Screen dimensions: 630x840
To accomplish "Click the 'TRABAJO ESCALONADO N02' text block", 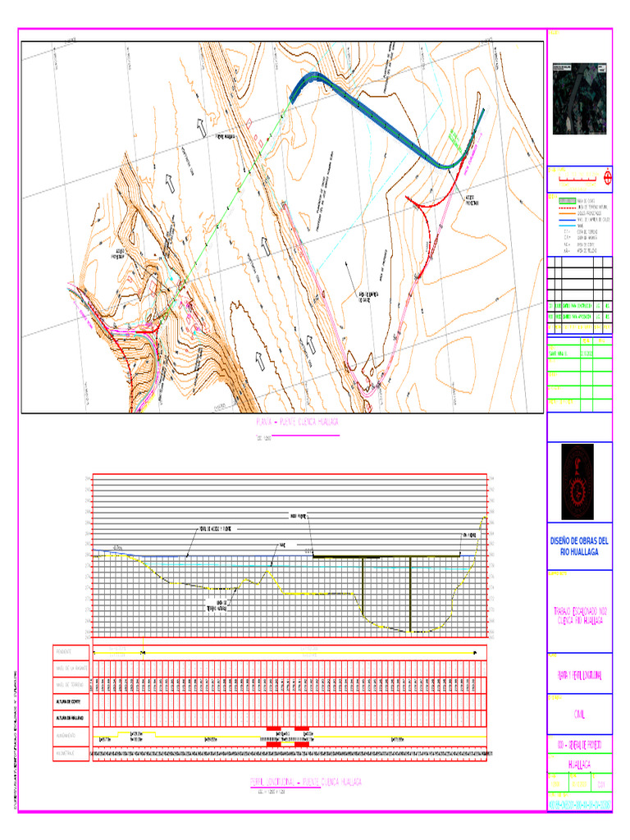I will (x=579, y=616).
